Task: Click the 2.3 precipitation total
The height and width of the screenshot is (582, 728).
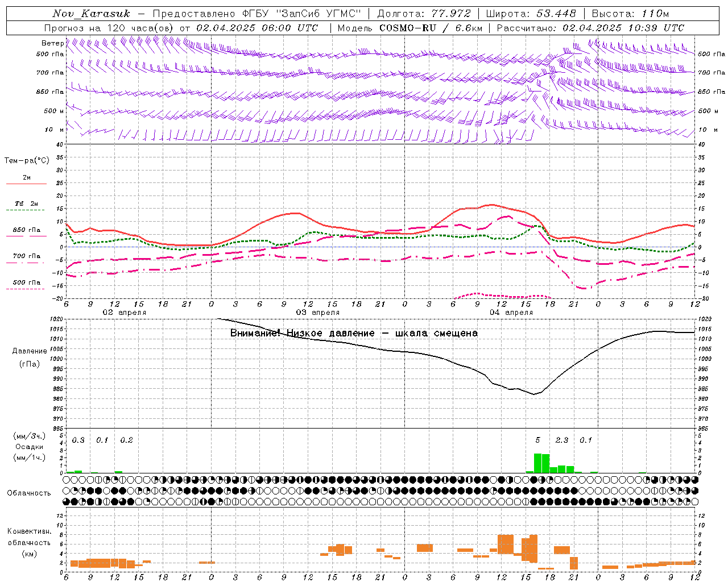Action: [x=562, y=440]
